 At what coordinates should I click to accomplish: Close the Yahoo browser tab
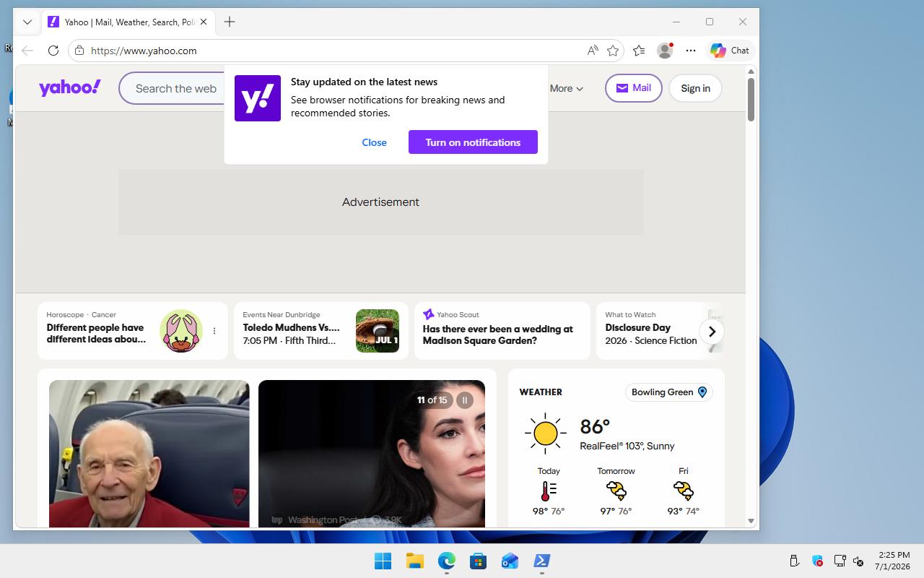point(204,22)
